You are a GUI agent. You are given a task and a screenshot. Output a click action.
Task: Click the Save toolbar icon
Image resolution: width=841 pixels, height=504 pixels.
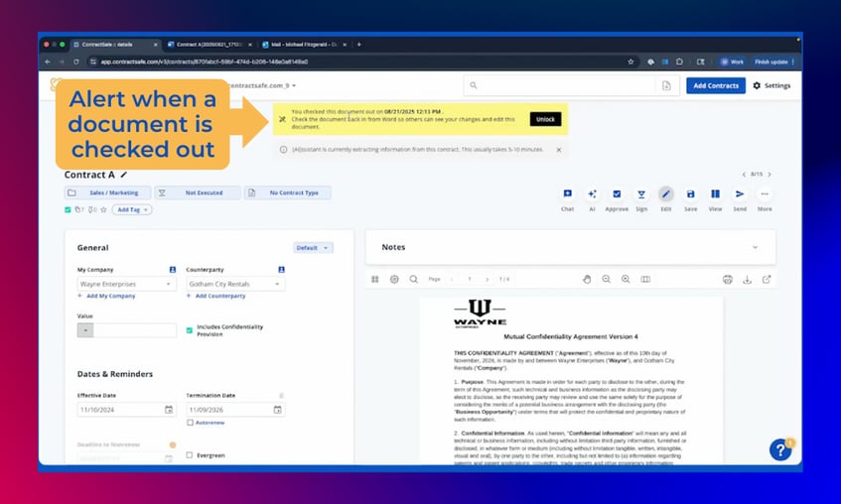pyautogui.click(x=691, y=194)
